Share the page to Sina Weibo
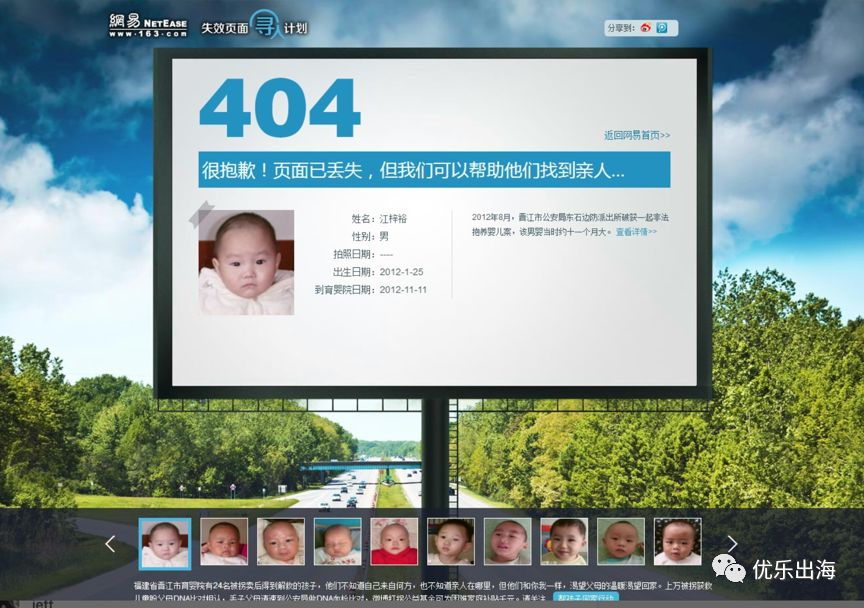The image size is (864, 608). pos(646,28)
